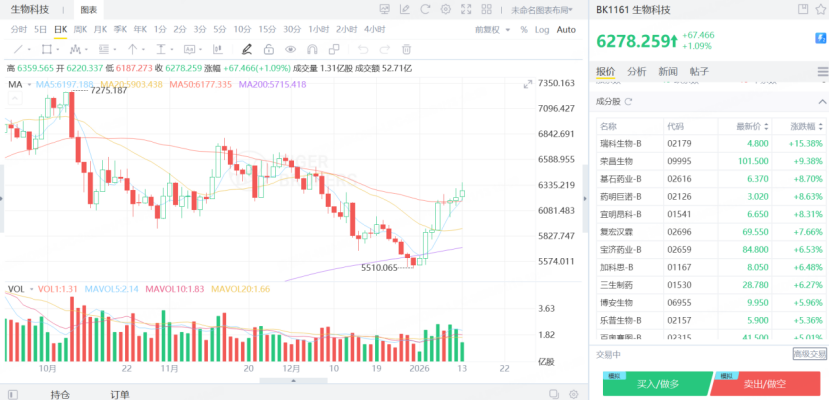The image size is (829, 400).
Task: Refresh the chart with circular arrow
Action: (425, 9)
